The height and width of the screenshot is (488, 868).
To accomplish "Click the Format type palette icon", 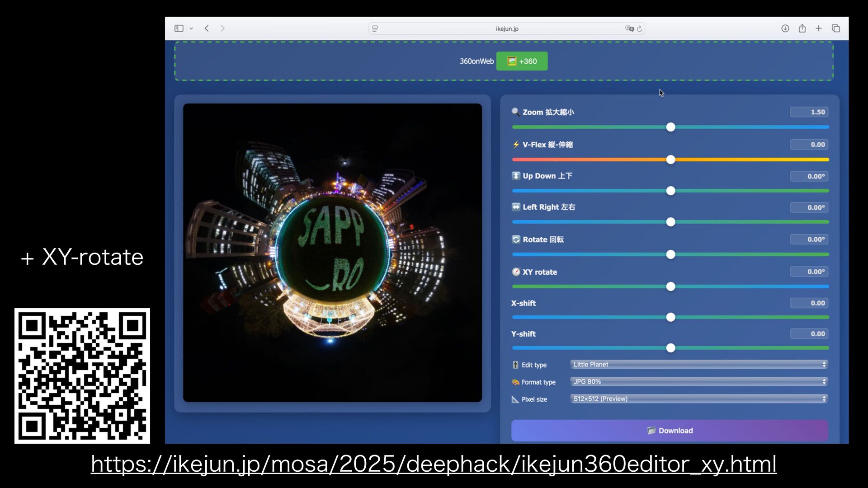I will 515,382.
